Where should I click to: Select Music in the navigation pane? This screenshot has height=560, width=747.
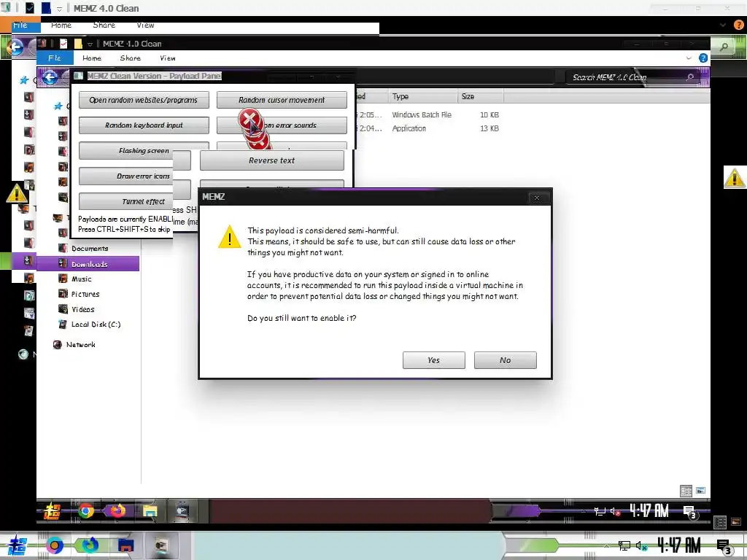(81, 279)
